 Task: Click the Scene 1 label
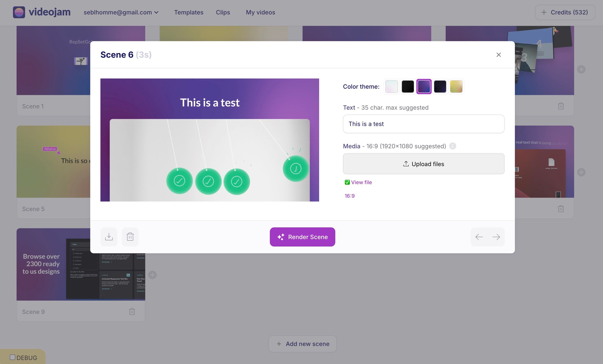[x=33, y=106]
